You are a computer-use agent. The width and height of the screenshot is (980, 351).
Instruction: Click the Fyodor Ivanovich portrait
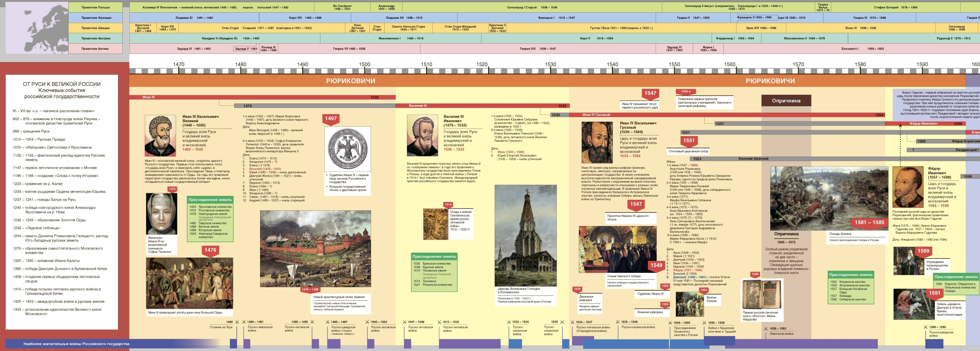click(x=908, y=187)
